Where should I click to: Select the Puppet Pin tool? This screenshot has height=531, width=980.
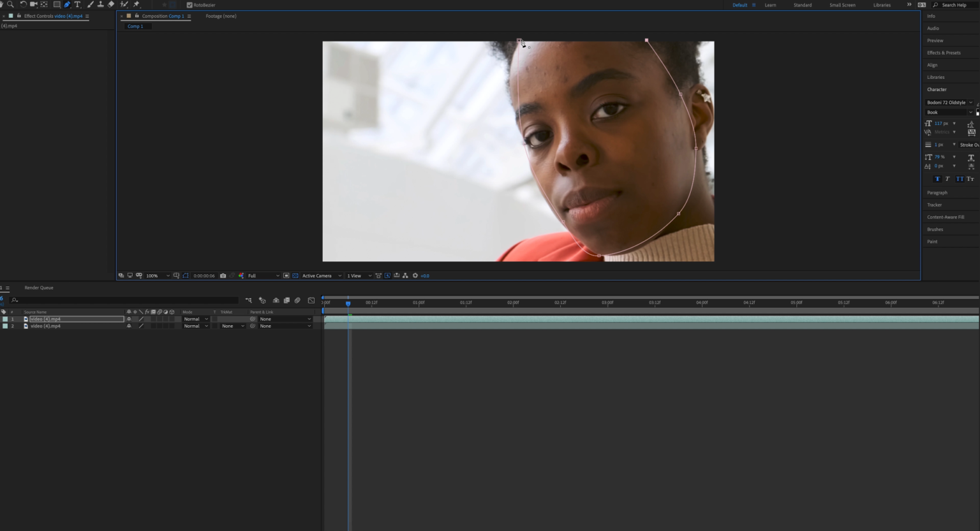coord(136,4)
